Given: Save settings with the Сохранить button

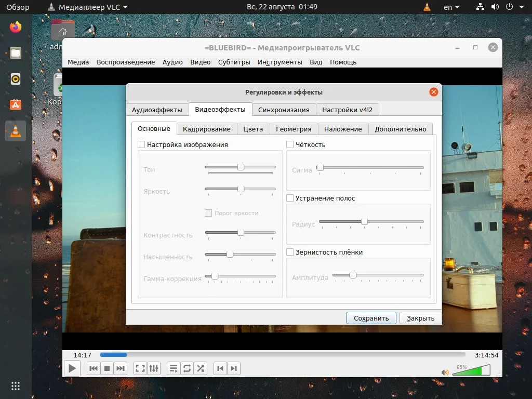Looking at the screenshot, I should click(x=371, y=317).
